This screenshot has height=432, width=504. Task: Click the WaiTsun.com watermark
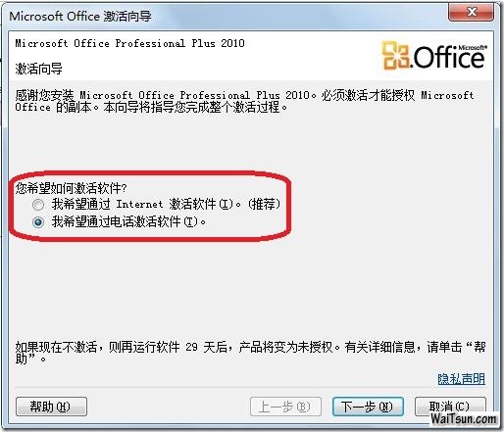coord(464,418)
